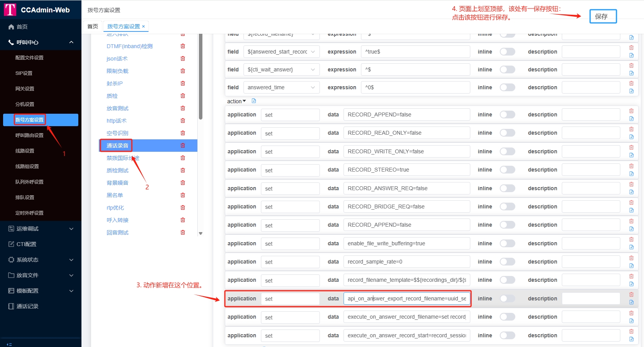The image size is (644, 347).
Task: Enable inline switch for ^true$ expression
Action: point(507,52)
